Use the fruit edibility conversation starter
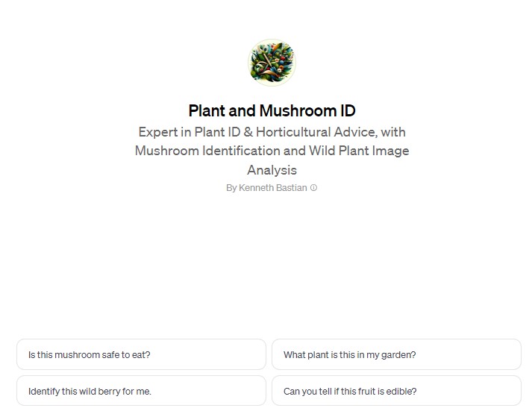532x414 pixels. click(396, 391)
